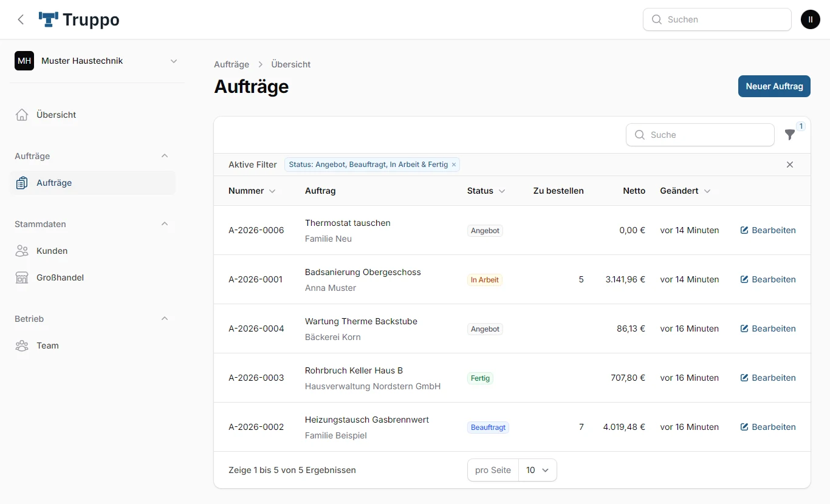The height and width of the screenshot is (504, 830).
Task: Open the table filter funnel
Action: (x=790, y=135)
